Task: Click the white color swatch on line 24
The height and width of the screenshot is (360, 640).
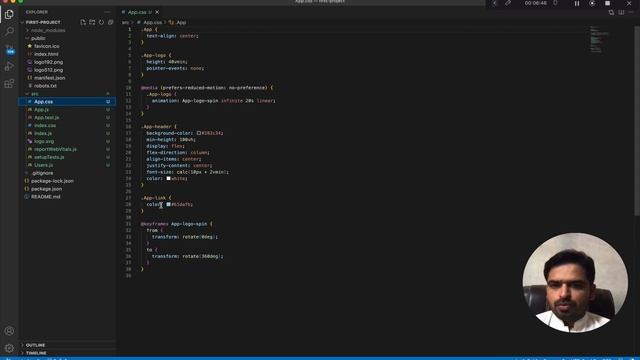Action: 169,178
